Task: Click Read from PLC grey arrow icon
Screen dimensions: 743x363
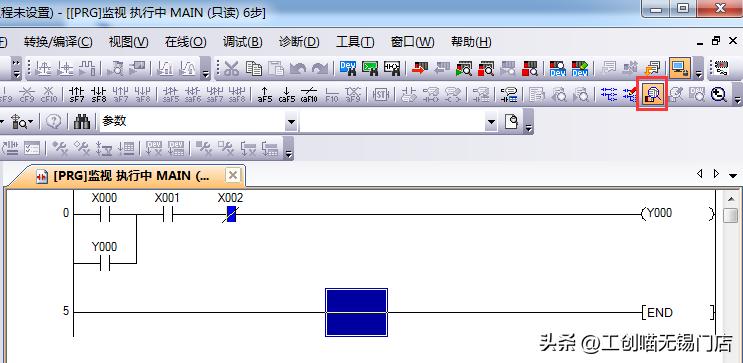Action: tap(442, 69)
